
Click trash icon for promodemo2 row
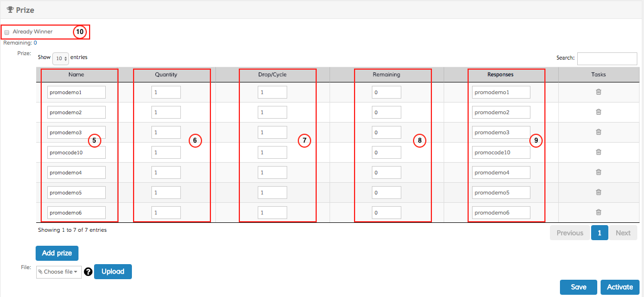pyautogui.click(x=598, y=112)
